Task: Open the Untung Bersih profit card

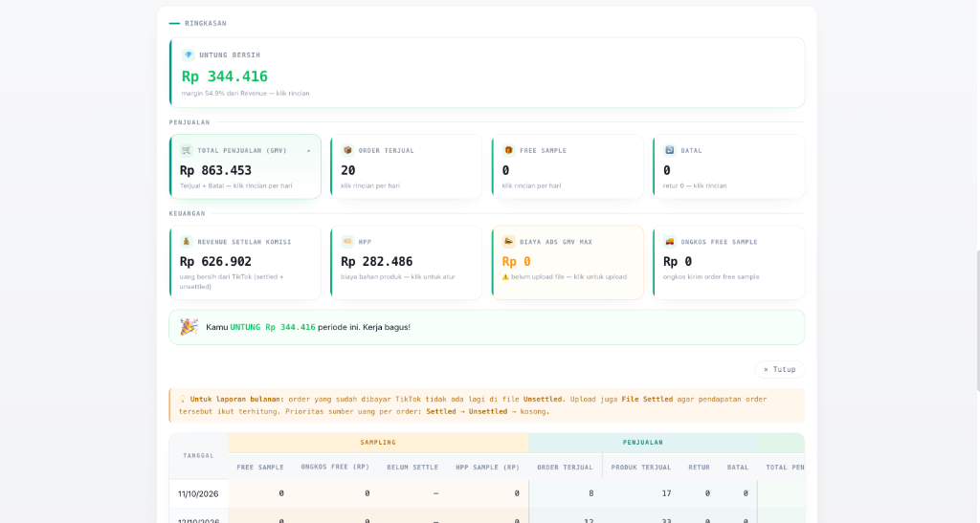Action: tap(487, 73)
